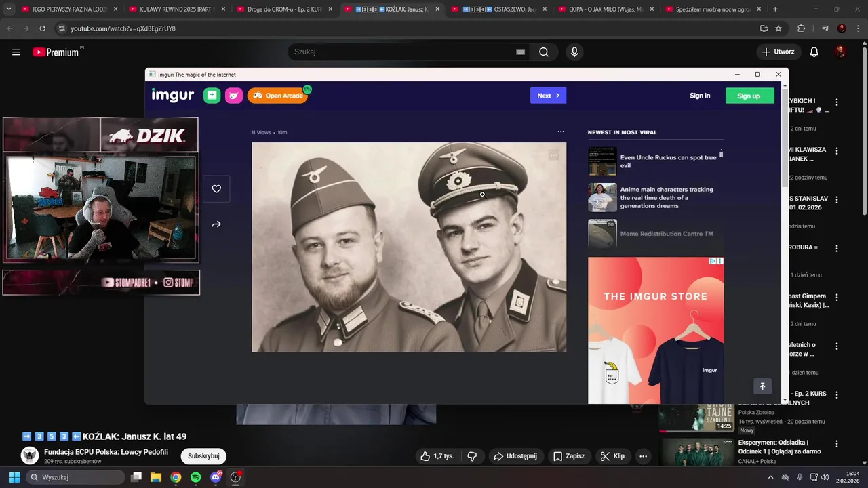This screenshot has height=488, width=868.
Task: Open Arcade on Imgur
Action: click(x=278, y=96)
